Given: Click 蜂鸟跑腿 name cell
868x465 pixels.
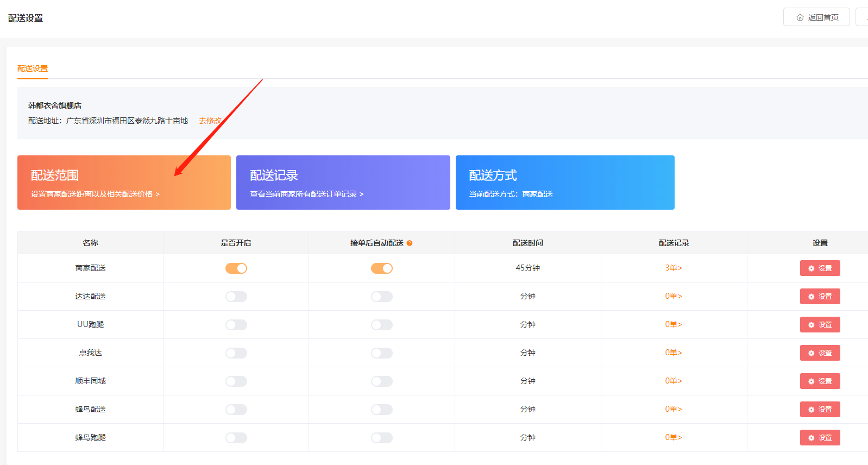Looking at the screenshot, I should [91, 437].
